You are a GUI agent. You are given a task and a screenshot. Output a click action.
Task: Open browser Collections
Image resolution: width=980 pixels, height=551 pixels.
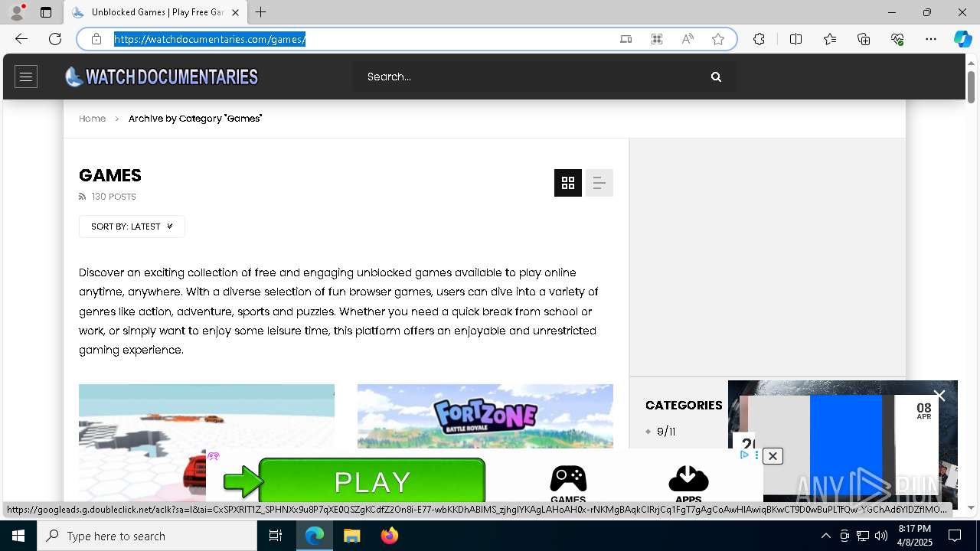click(864, 39)
